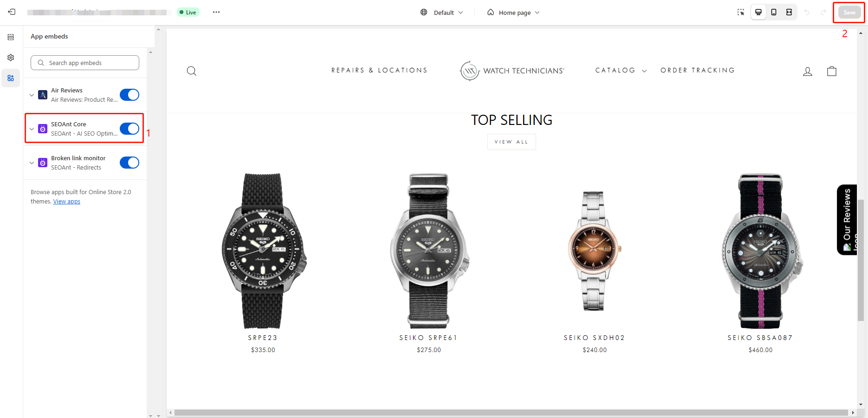Expand the Air Reviews embed settings
This screenshot has width=868, height=418.
point(32,95)
